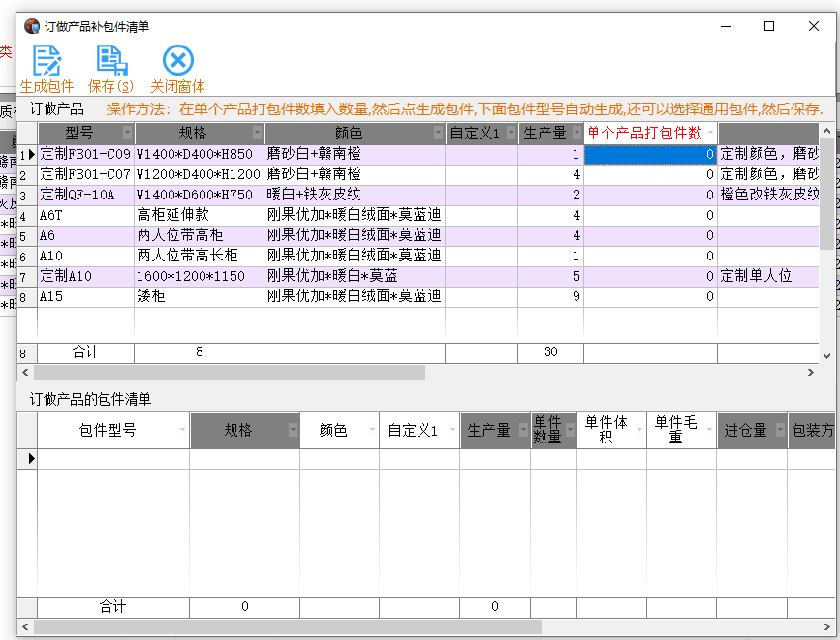Open the 单件毛重 column filter dropdown
The width and height of the screenshot is (840, 640).
[710, 430]
